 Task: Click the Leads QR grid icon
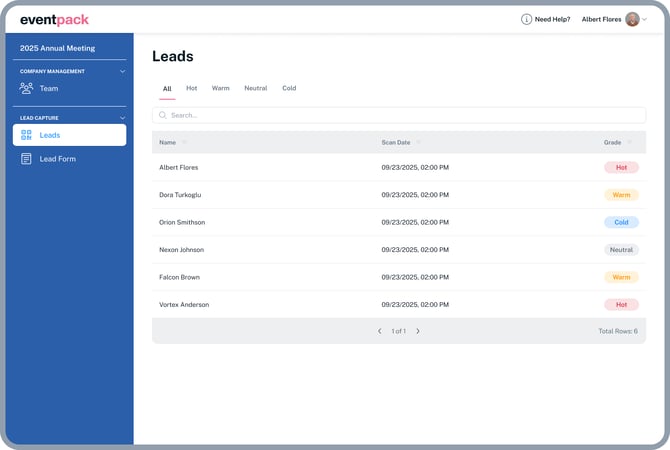pos(26,135)
